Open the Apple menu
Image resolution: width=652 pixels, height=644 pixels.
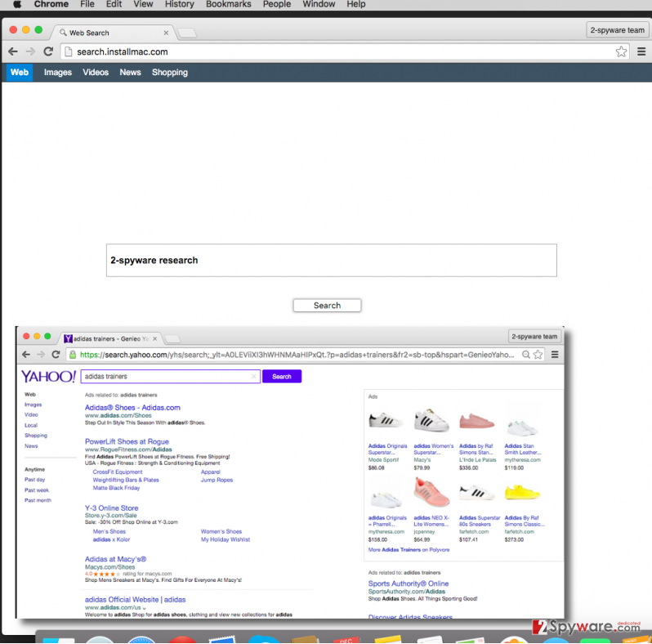[x=17, y=4]
